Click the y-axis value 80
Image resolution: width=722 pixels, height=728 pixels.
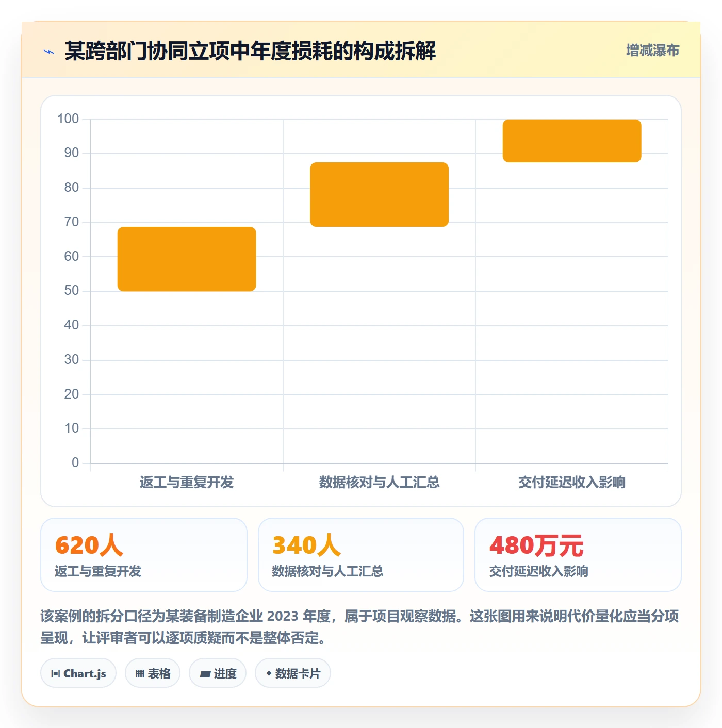tap(72, 188)
